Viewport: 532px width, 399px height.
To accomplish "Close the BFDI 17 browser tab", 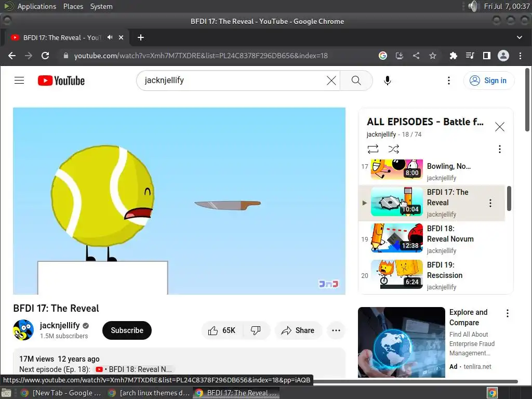I will [x=121, y=37].
